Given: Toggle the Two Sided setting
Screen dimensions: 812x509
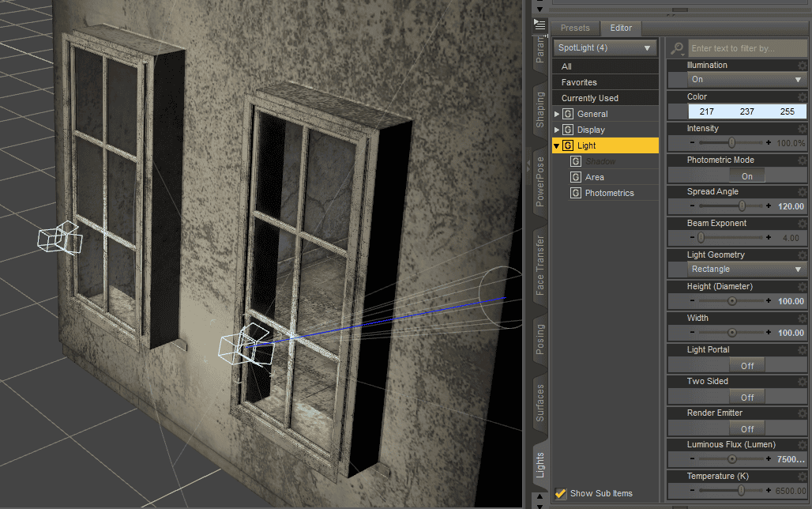Looking at the screenshot, I should pyautogui.click(x=746, y=397).
